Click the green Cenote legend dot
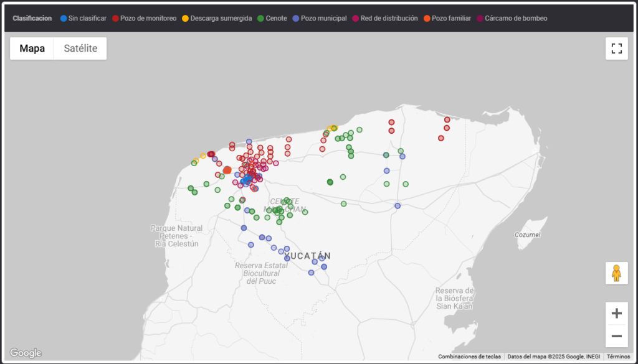This screenshot has height=364, width=638. 261,19
